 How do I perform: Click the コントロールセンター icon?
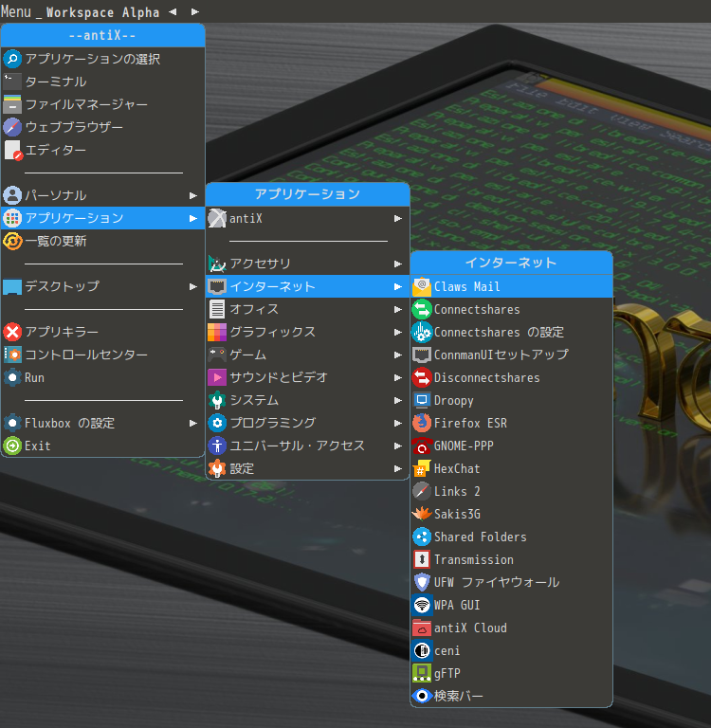(12, 355)
